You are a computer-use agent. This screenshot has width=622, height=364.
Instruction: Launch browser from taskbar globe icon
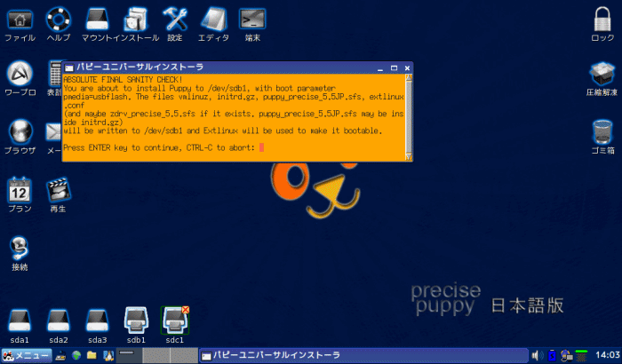76,356
